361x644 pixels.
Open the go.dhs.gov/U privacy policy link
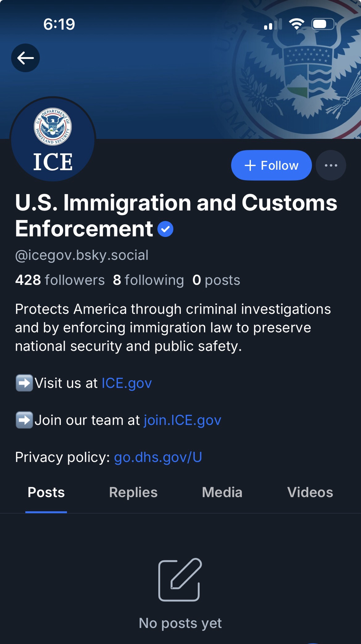(x=158, y=457)
